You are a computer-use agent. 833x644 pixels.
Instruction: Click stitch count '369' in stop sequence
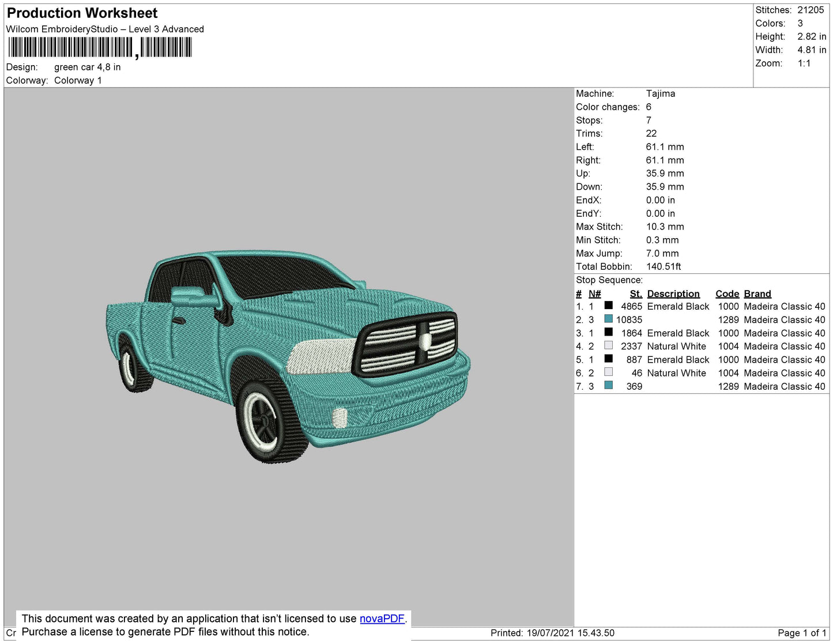click(634, 386)
